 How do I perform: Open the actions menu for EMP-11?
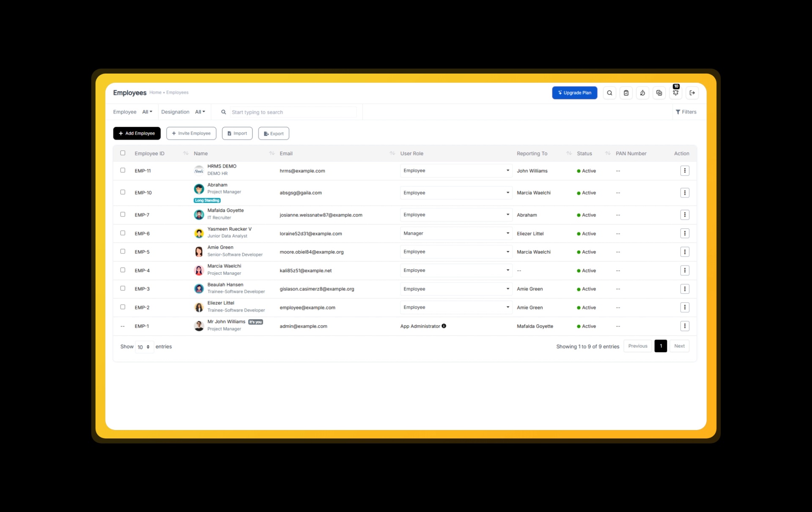(685, 170)
